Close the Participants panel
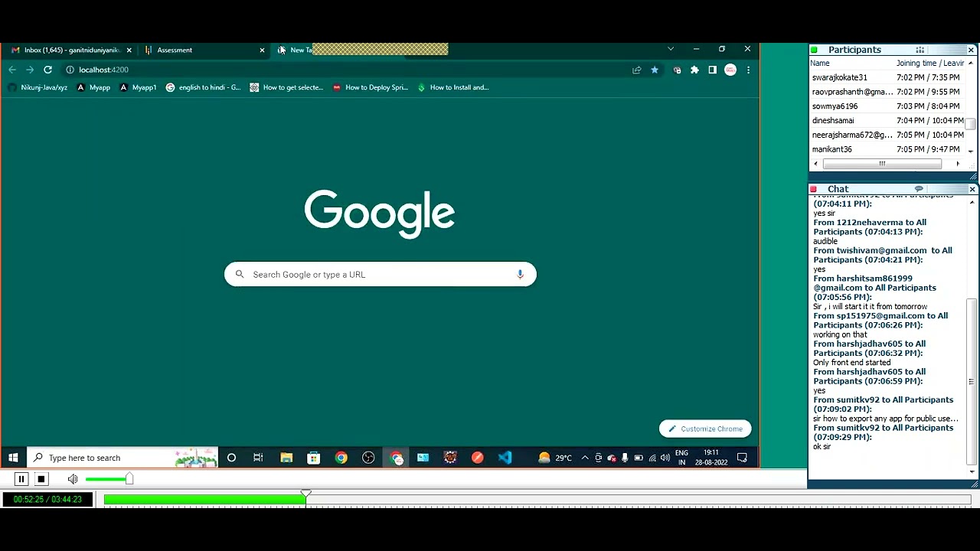 click(x=971, y=50)
